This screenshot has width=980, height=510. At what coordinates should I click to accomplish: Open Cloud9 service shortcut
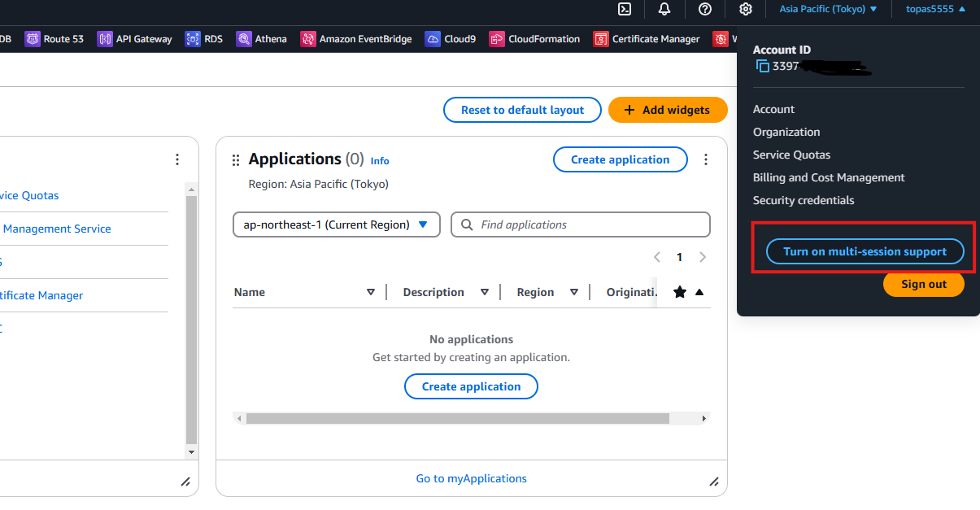coord(451,38)
